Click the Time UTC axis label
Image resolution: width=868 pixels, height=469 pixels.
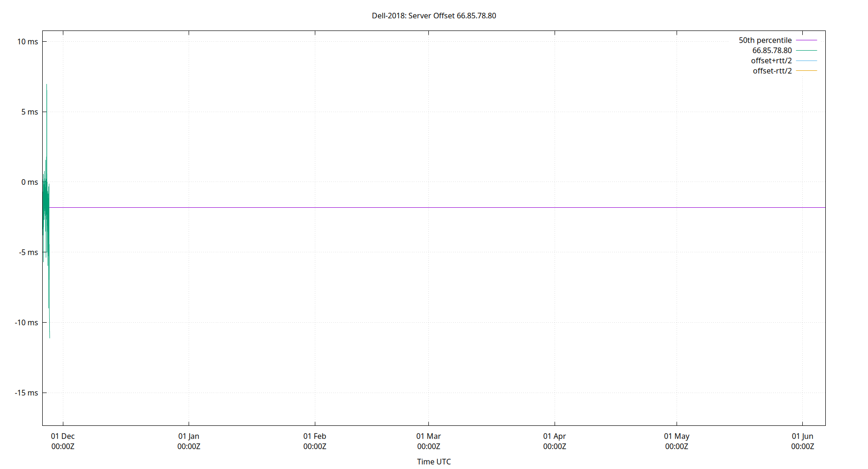(434, 461)
